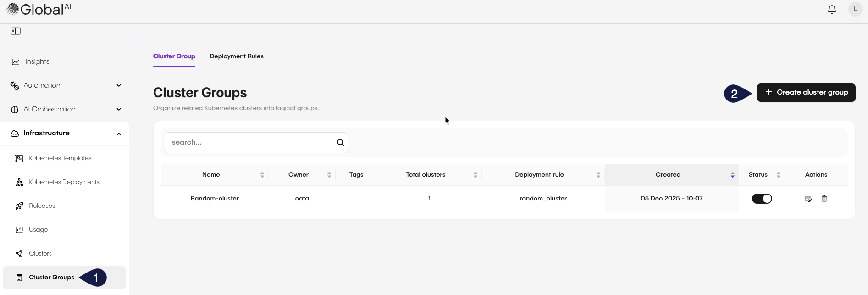Open Kubernetes Templates page
The height and width of the screenshot is (295, 868).
60,158
